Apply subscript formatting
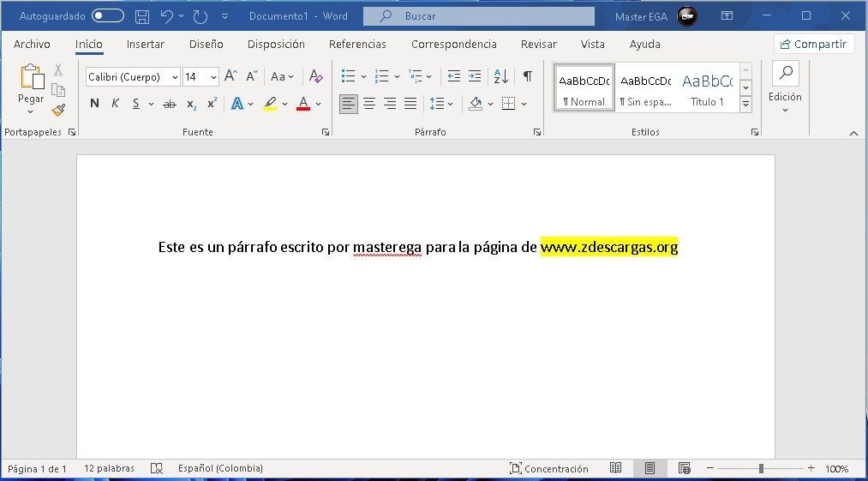Image resolution: width=868 pixels, height=481 pixels. pos(192,104)
